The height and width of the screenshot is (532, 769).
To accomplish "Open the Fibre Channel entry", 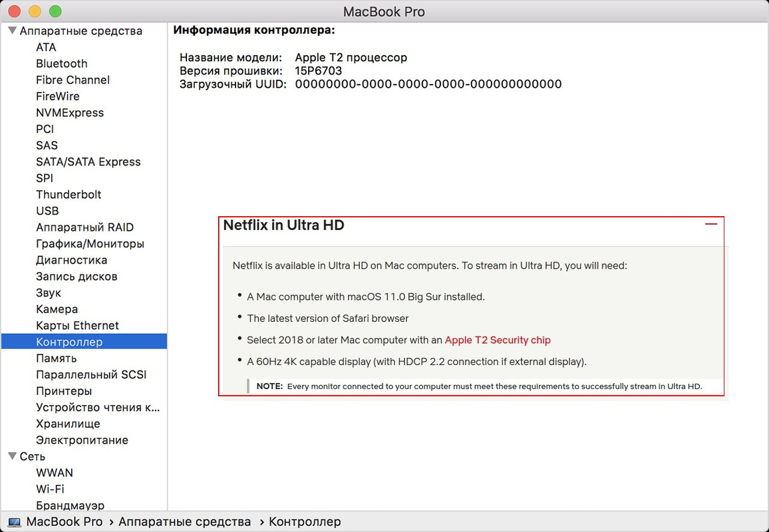I will [x=73, y=80].
